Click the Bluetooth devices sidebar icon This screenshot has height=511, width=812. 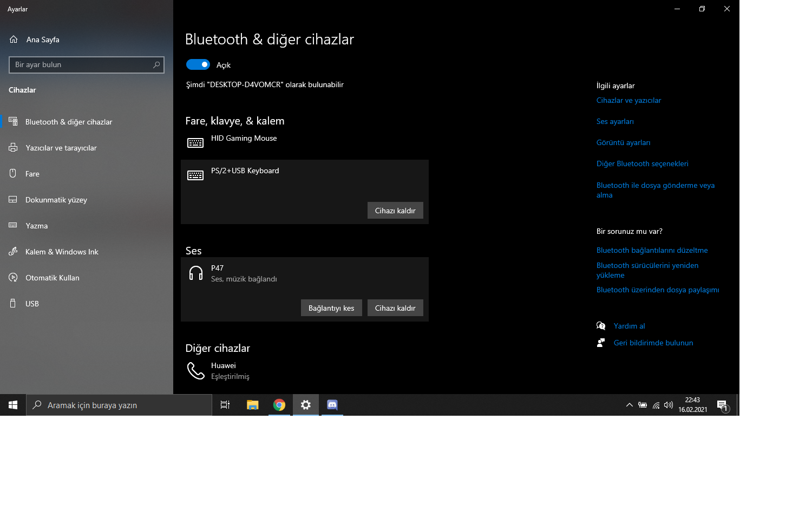14,121
